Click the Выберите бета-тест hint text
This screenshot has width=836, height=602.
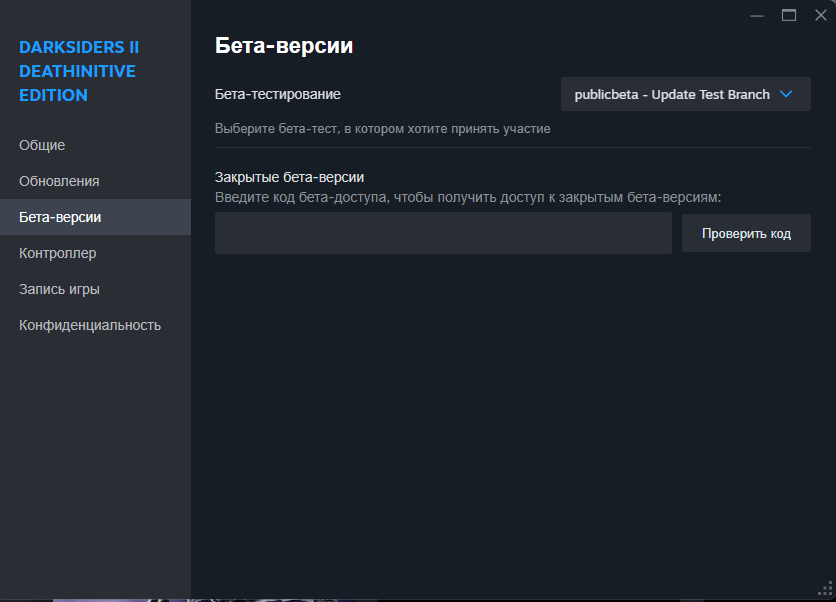pos(383,129)
